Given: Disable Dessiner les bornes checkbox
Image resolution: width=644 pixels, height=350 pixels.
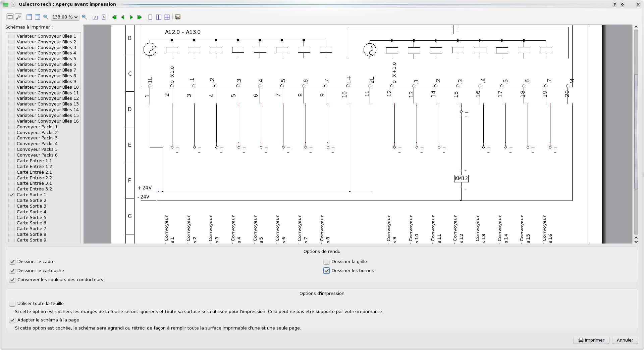Looking at the screenshot, I should [327, 271].
